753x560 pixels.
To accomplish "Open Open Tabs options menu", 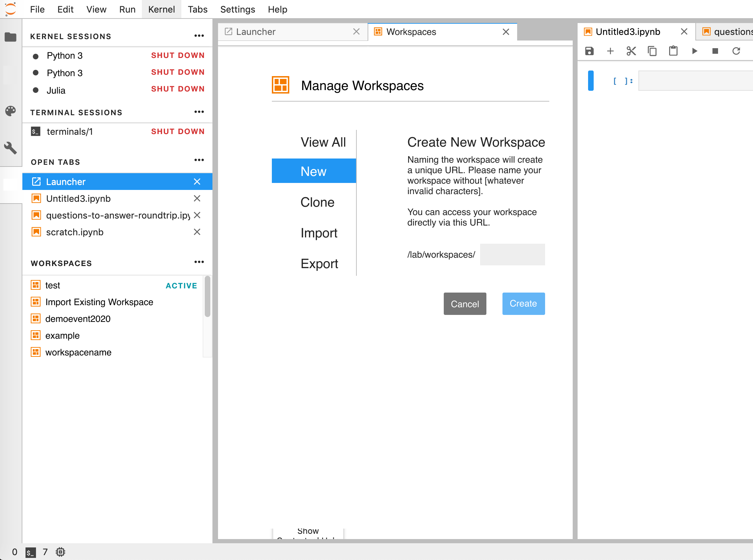I will [199, 160].
